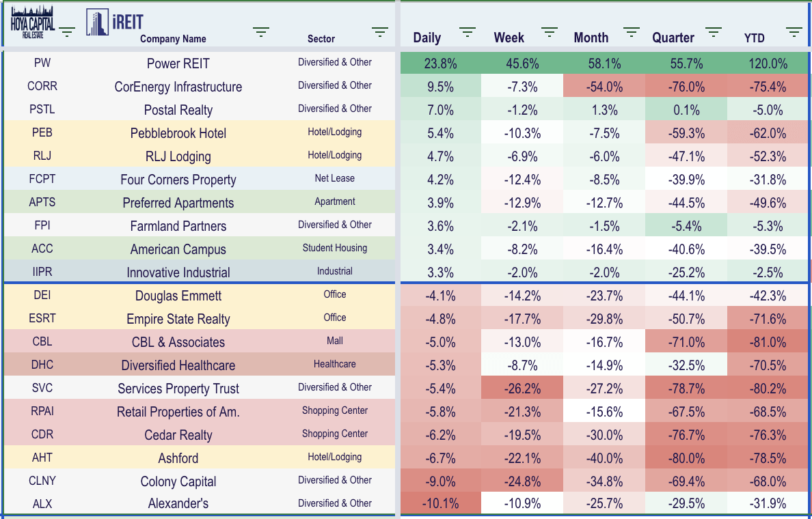The image size is (812, 519).
Task: Click the Week column filter icon
Action: (x=550, y=31)
